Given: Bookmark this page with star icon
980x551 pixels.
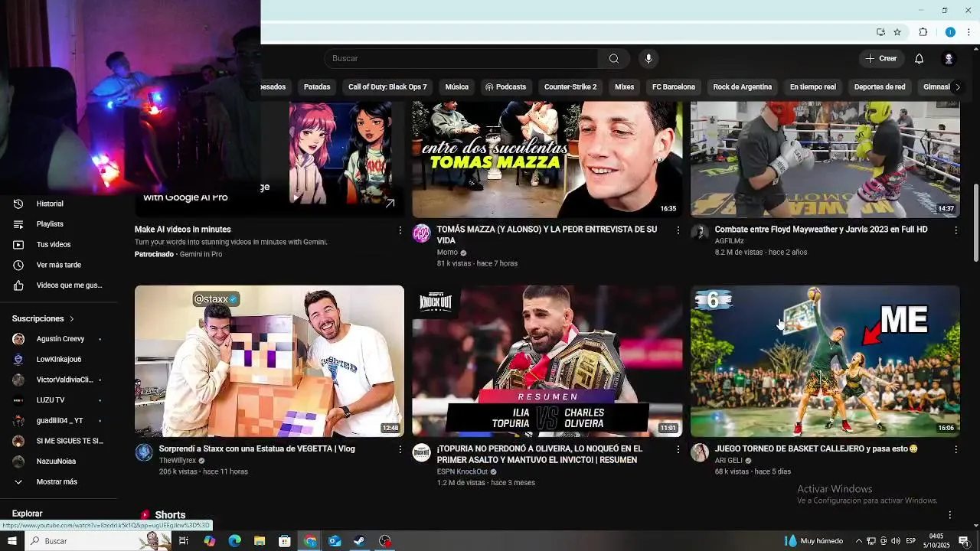Looking at the screenshot, I should [897, 32].
